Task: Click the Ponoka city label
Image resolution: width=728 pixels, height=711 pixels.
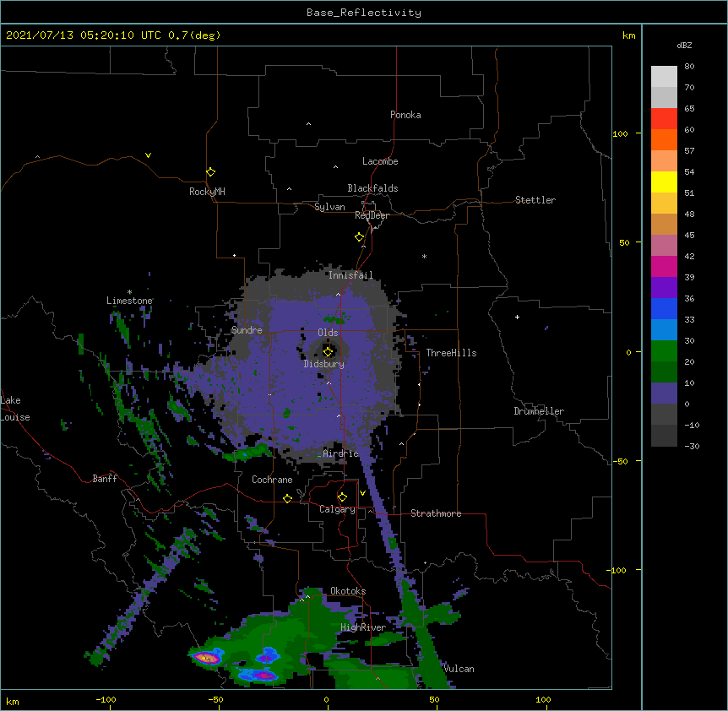Action: pos(405,115)
